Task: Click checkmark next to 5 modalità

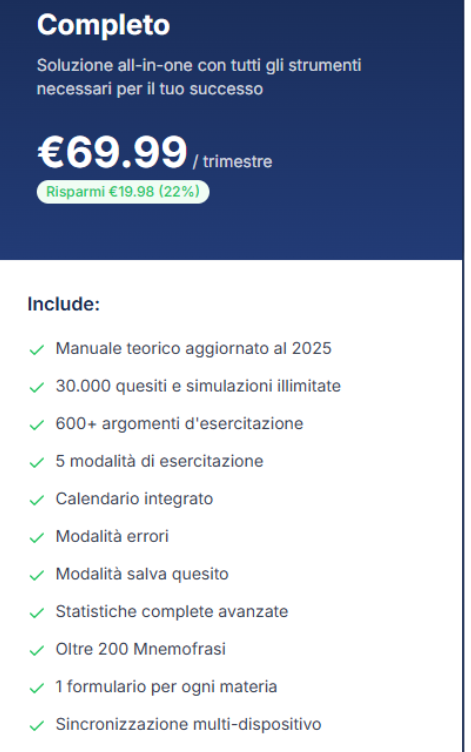Action: [x=36, y=463]
